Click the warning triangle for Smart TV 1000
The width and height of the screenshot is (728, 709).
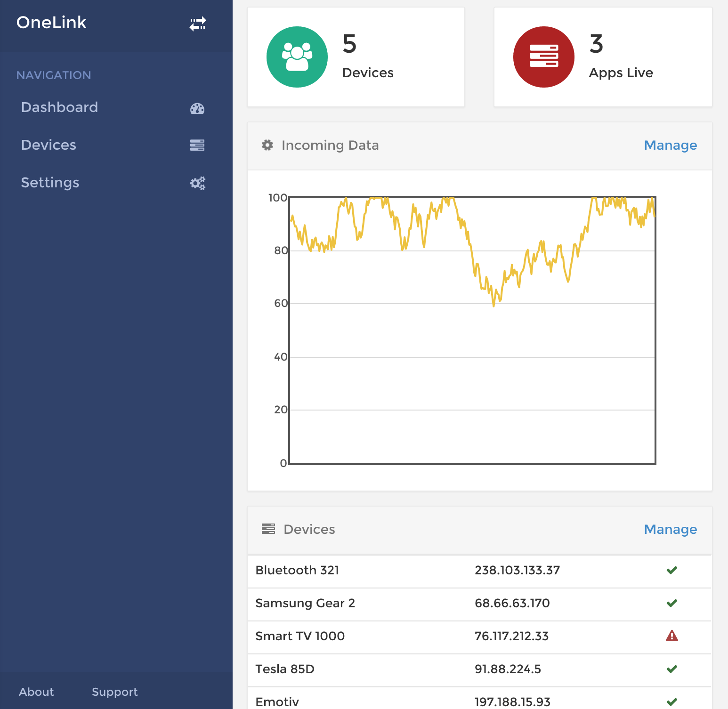point(672,636)
